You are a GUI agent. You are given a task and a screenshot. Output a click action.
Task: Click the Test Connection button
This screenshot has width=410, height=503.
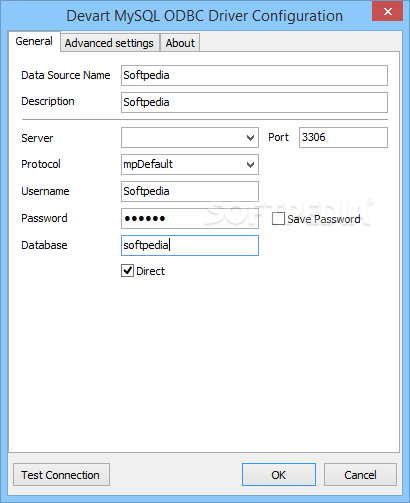[x=61, y=474]
